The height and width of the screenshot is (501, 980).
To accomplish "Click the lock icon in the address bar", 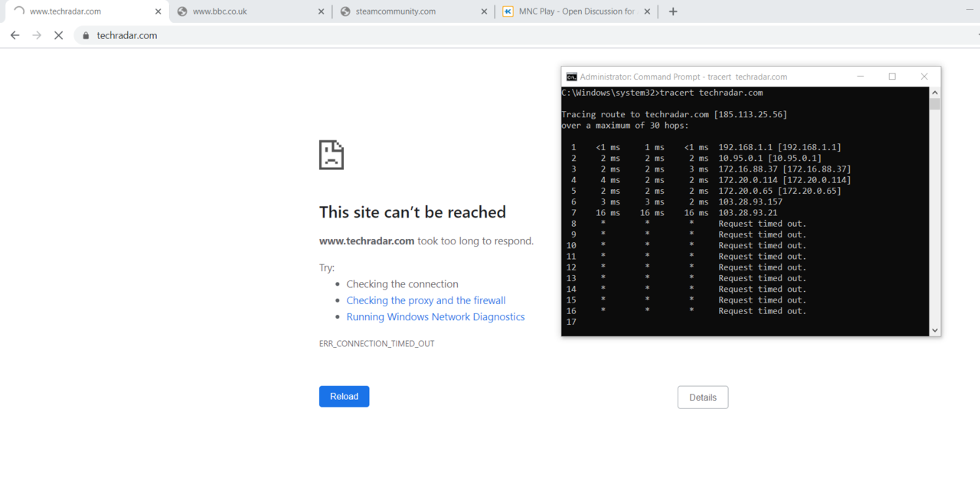I will (86, 35).
